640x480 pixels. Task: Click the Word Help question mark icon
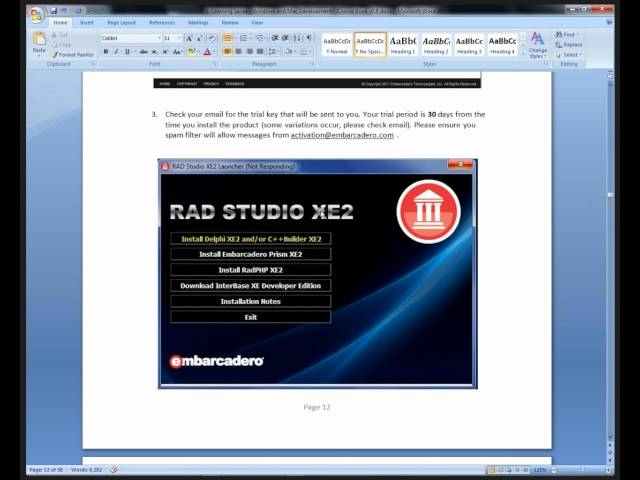tap(609, 22)
